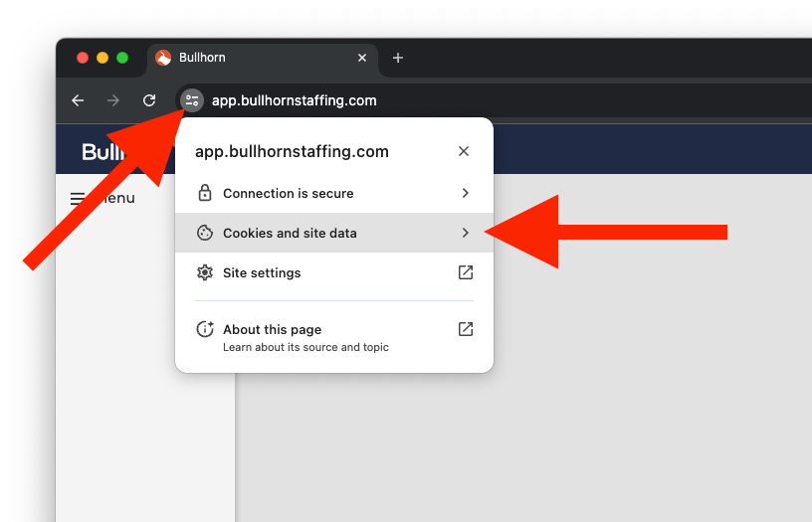This screenshot has height=522, width=812.
Task: Click the browser forward arrow
Action: (112, 100)
